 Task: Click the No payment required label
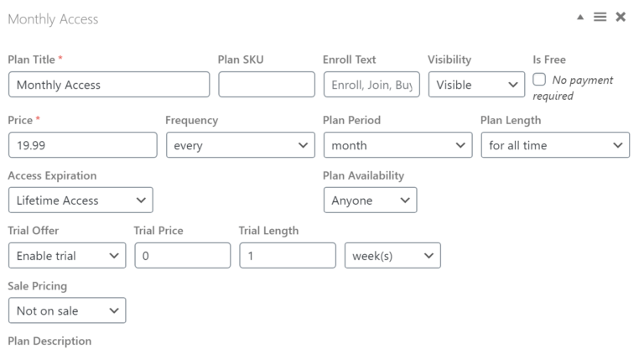click(x=582, y=81)
